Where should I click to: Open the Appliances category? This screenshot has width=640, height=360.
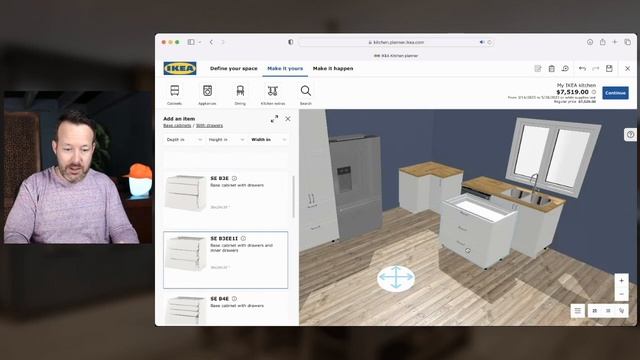click(x=207, y=95)
